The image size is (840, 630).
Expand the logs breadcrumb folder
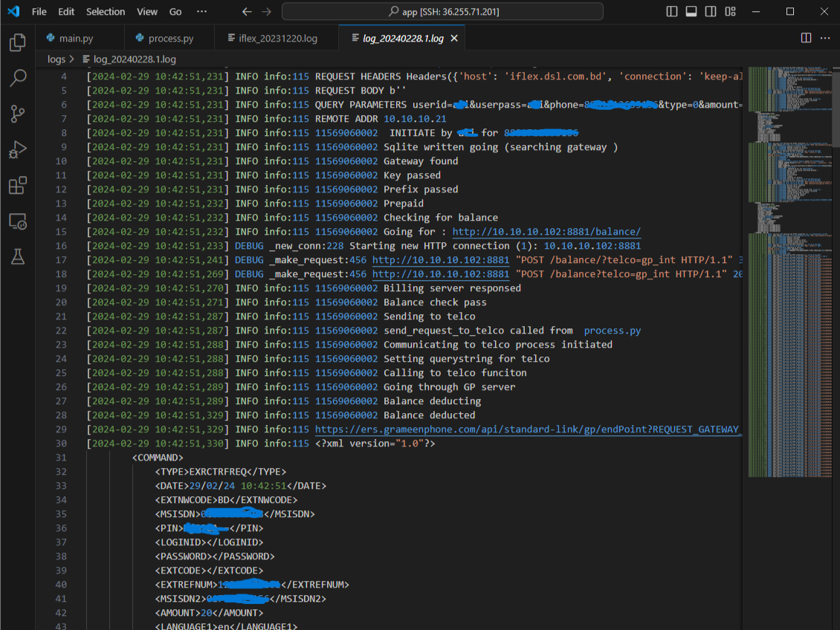pos(56,59)
